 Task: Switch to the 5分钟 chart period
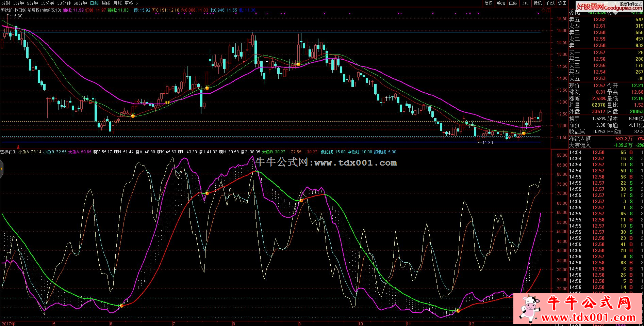pos(32,3)
